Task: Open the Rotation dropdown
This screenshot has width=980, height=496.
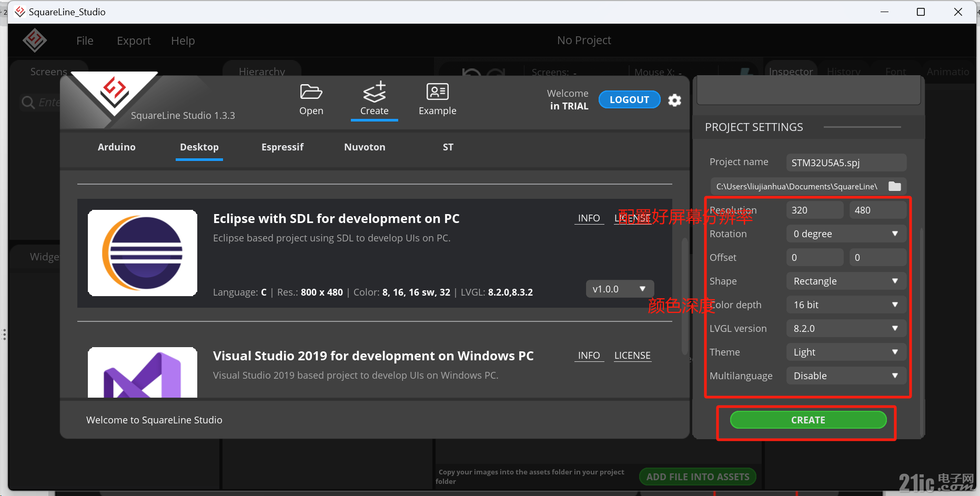Action: [x=846, y=234]
